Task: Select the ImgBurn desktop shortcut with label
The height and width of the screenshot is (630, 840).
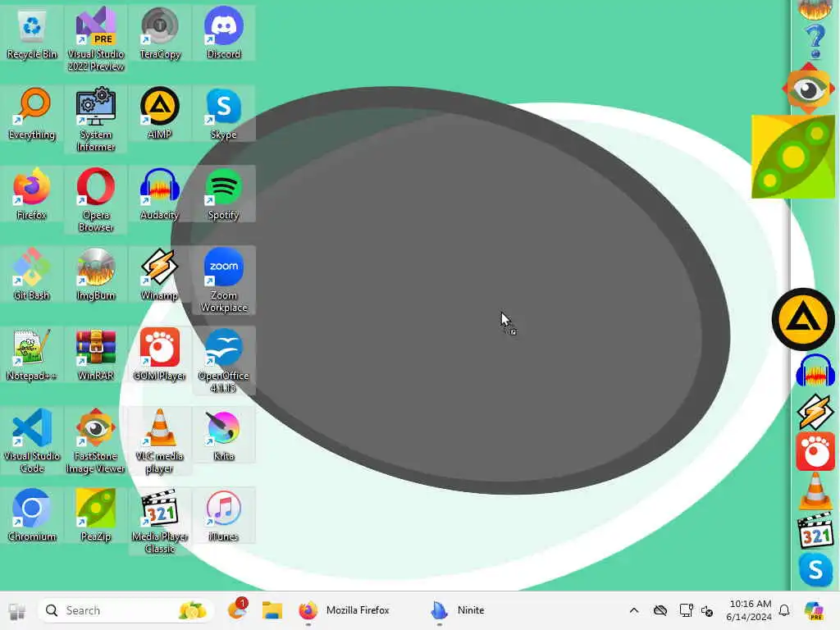Action: click(96, 276)
